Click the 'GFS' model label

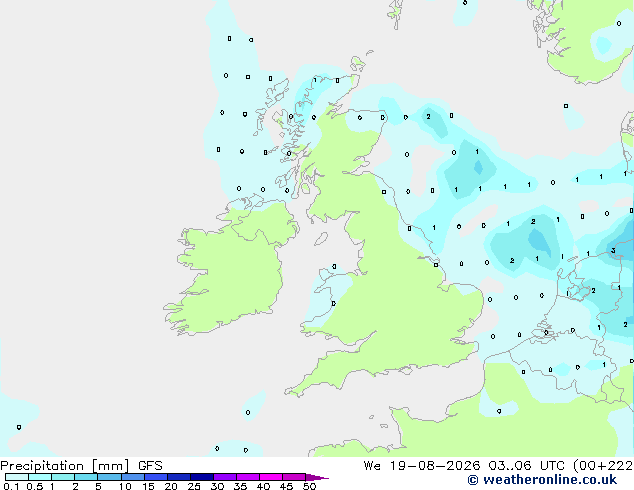(150, 466)
